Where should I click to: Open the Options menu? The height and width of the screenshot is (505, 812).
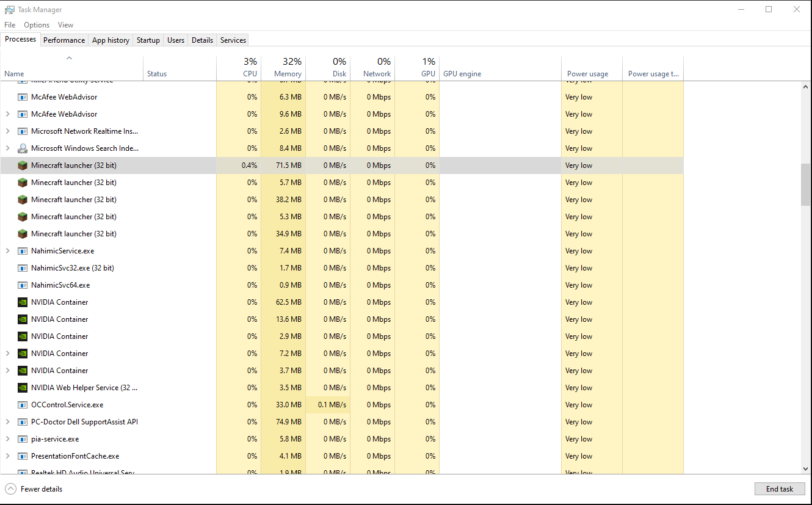37,25
